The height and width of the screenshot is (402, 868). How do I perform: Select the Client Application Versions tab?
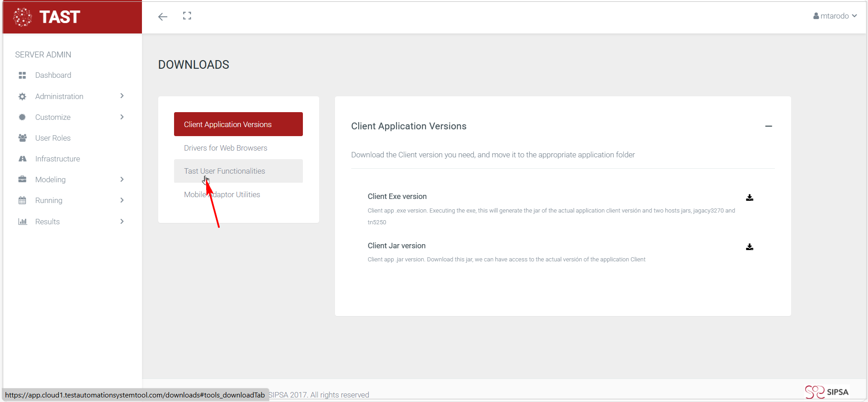click(x=238, y=124)
